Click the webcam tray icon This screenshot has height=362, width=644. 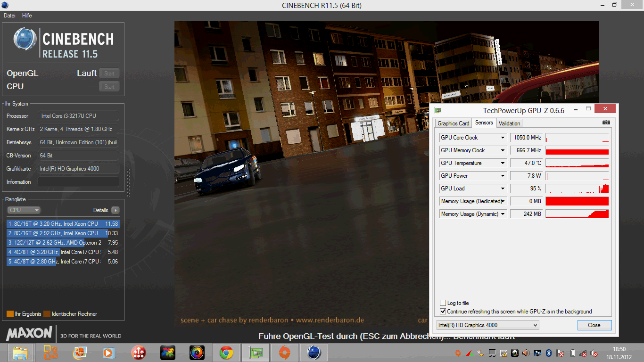pyautogui.click(x=515, y=353)
